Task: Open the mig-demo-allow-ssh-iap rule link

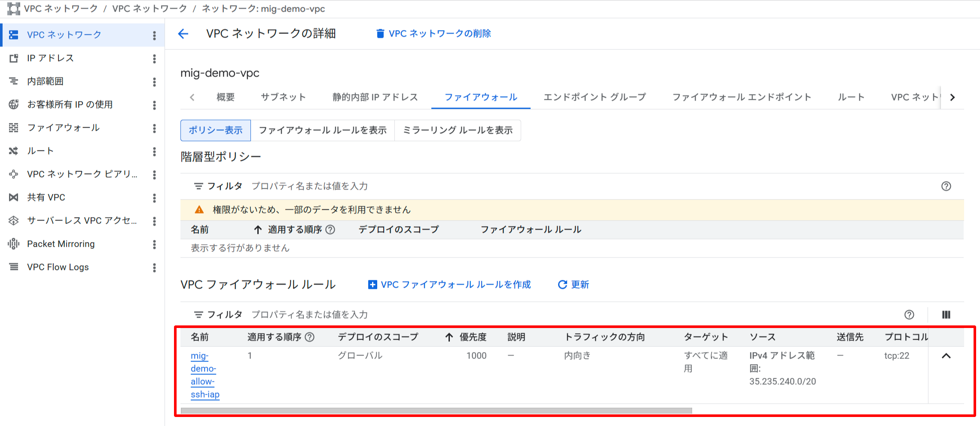Action: (205, 375)
